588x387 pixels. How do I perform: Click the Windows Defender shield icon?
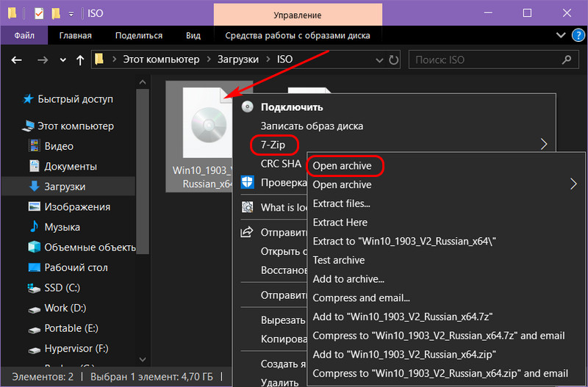247,182
